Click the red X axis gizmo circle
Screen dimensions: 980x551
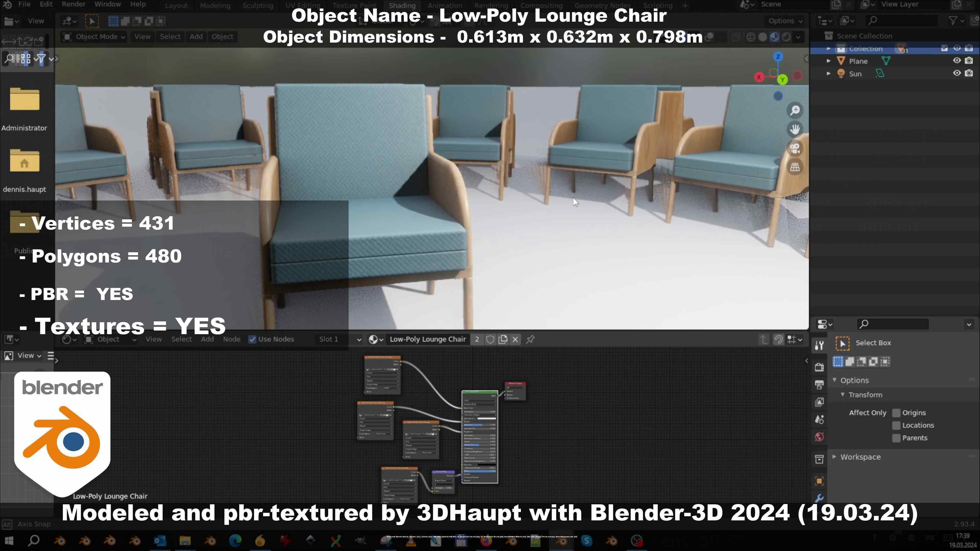pos(759,77)
